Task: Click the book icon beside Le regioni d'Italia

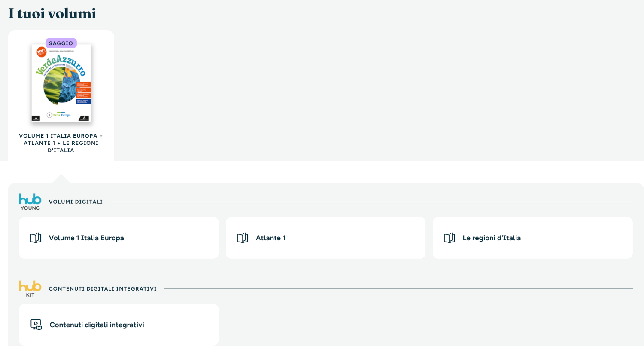Action: [450, 238]
